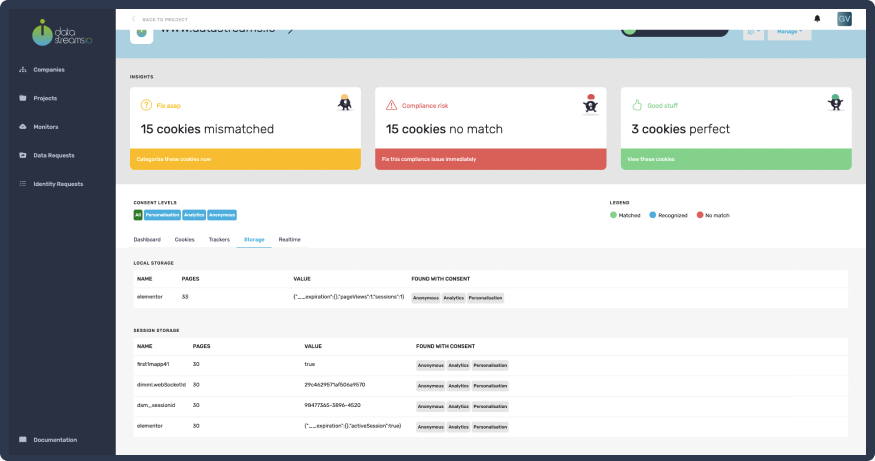Click the activeSession value of elementor

353,426
